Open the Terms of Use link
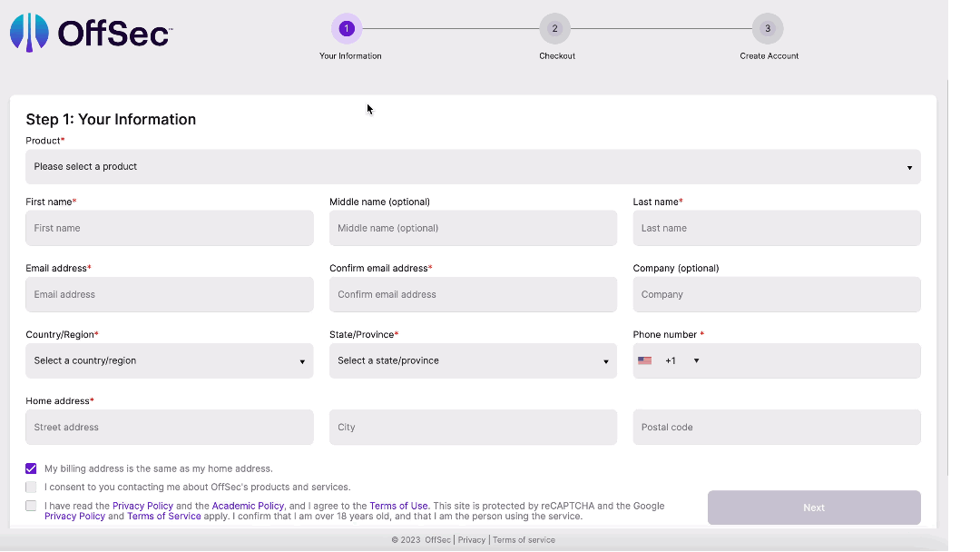Viewport: 980px width, 552px height. (398, 506)
